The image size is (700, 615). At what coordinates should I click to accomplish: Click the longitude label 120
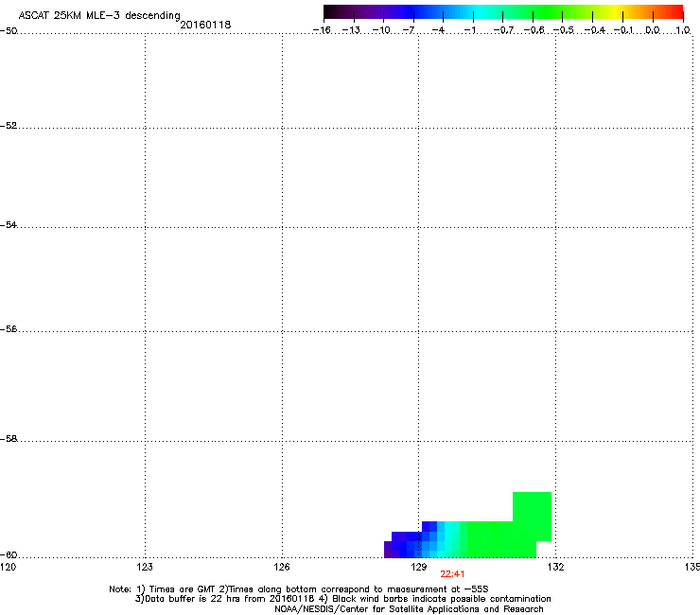coord(8,567)
